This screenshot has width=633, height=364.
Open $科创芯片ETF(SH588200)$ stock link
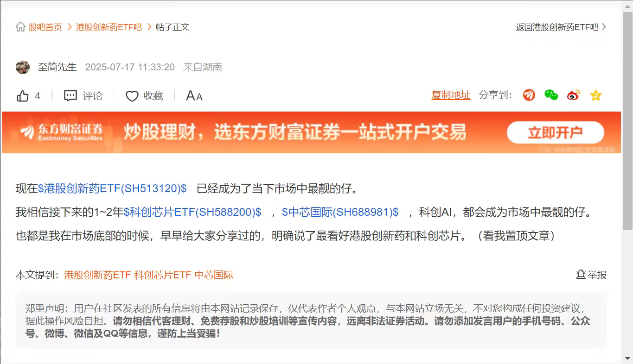(192, 213)
